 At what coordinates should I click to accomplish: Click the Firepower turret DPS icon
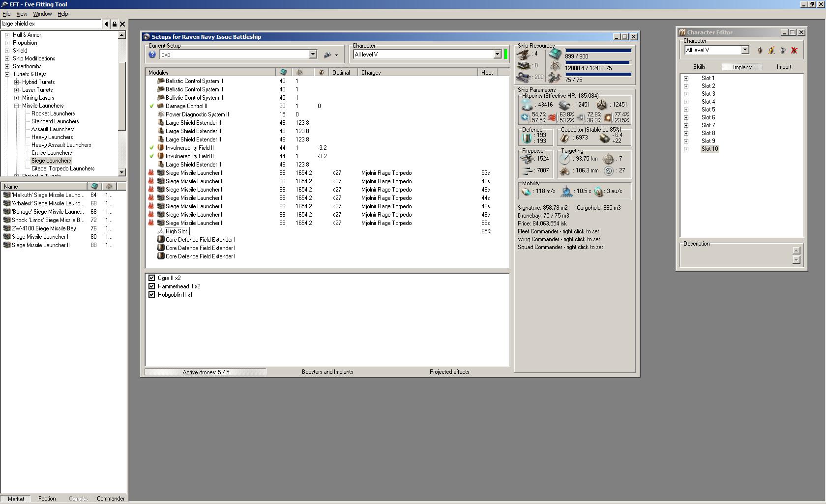coord(527,159)
